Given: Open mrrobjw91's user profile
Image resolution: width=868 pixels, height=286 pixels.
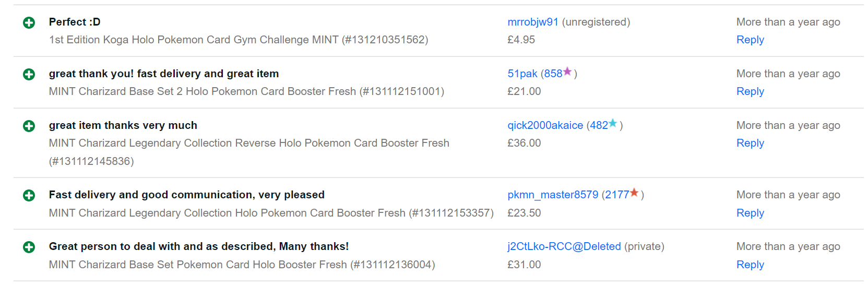Looking at the screenshot, I should point(532,22).
